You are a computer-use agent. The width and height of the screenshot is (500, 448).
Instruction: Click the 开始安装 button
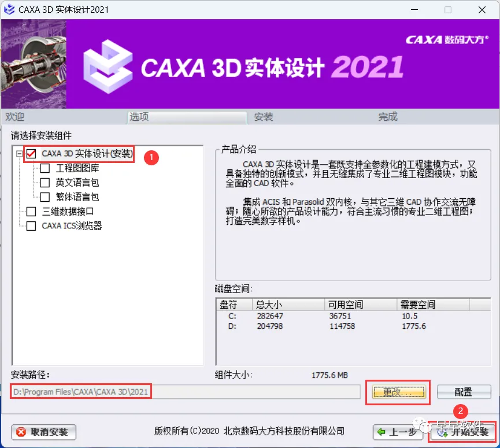click(462, 432)
